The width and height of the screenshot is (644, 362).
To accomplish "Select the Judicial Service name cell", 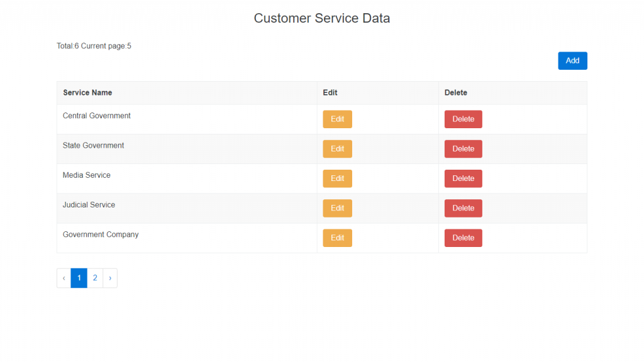I will [89, 205].
